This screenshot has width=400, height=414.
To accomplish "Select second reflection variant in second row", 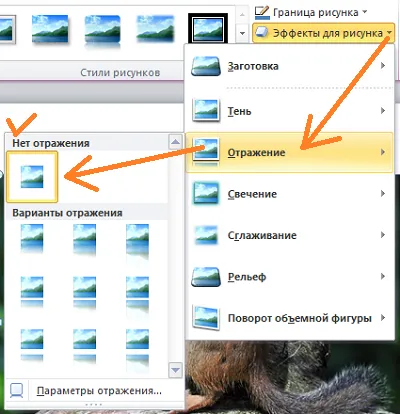I will [85, 293].
